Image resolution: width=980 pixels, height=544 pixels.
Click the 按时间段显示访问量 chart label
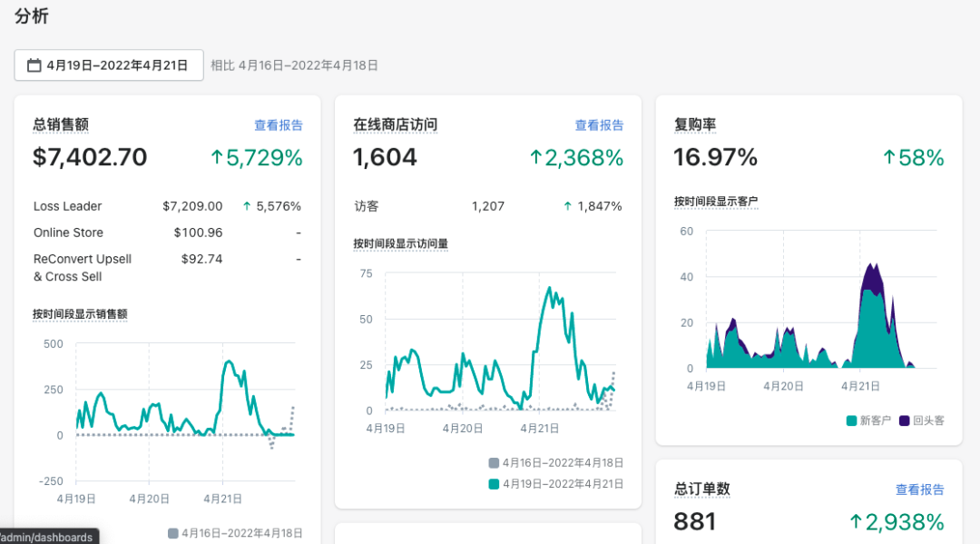400,244
